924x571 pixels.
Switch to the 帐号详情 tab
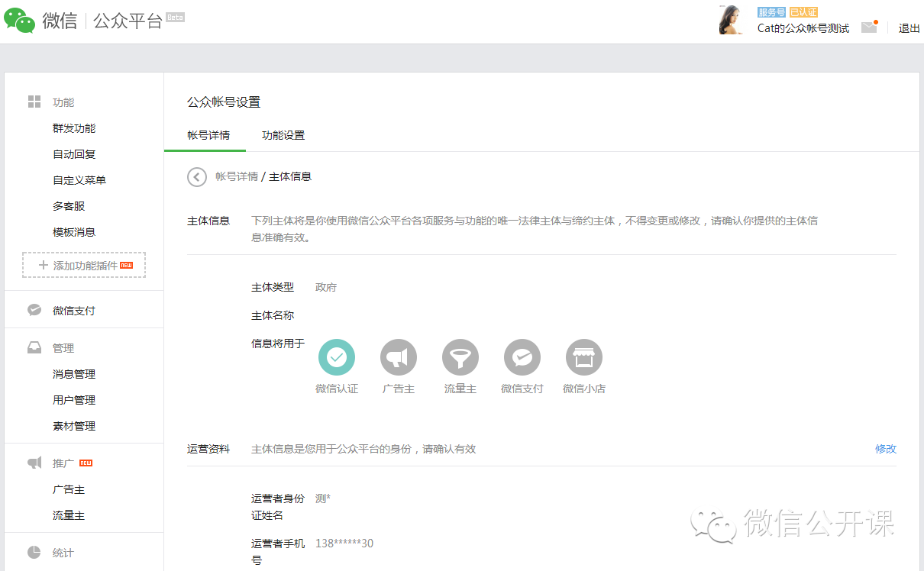pos(208,135)
